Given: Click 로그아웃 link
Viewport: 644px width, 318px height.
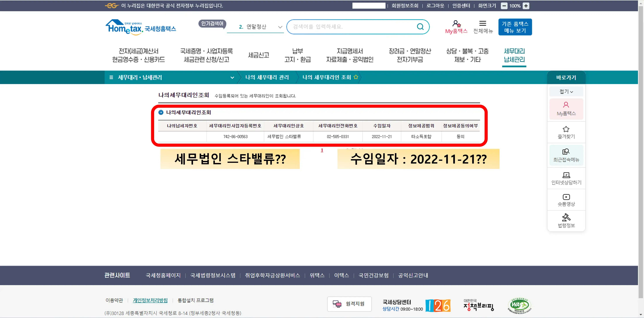Looking at the screenshot, I should coord(435,6).
